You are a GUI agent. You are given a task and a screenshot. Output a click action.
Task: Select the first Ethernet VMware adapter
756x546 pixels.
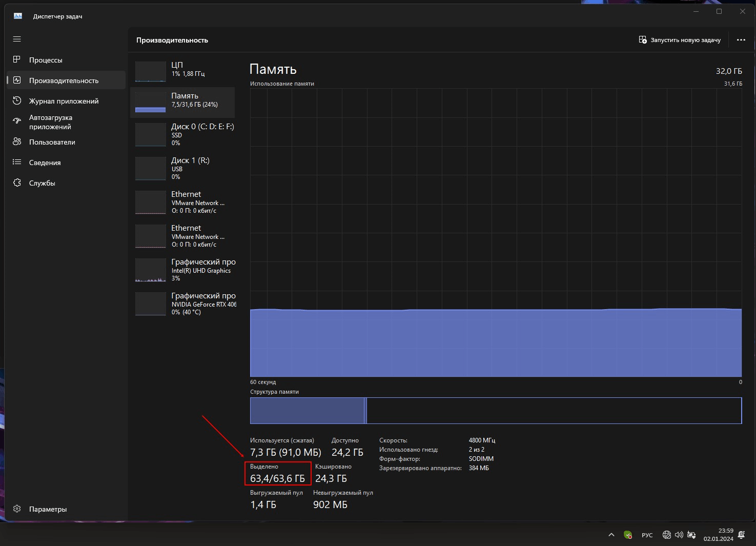[183, 202]
